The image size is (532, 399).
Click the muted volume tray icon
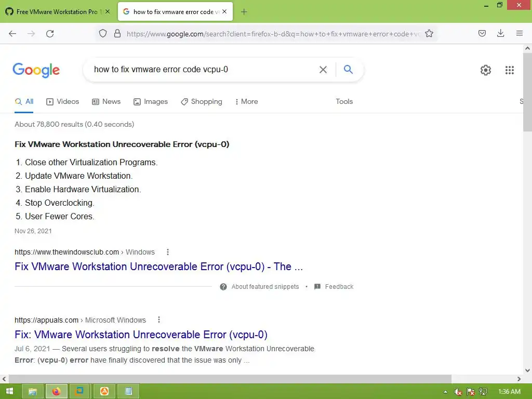[458, 392]
